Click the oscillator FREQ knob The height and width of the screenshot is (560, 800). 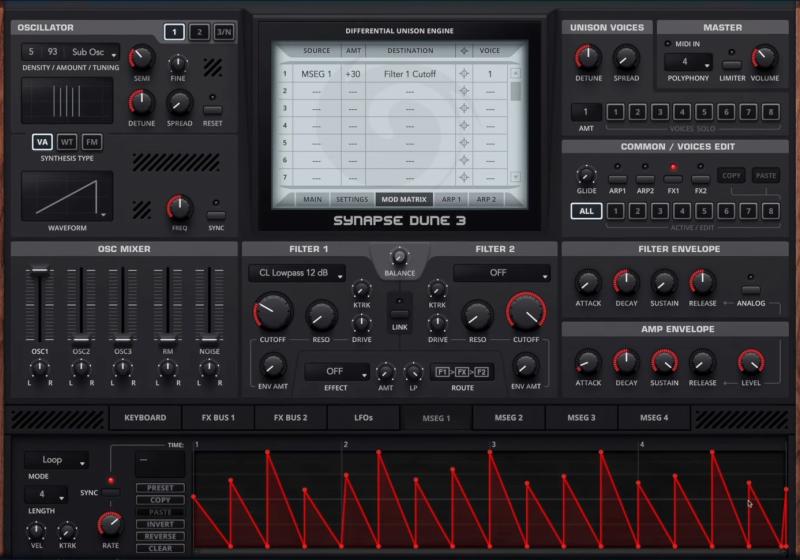[179, 208]
